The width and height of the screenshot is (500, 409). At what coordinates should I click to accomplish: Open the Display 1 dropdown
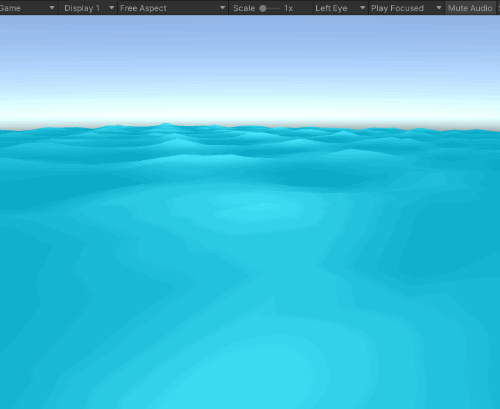(88, 8)
